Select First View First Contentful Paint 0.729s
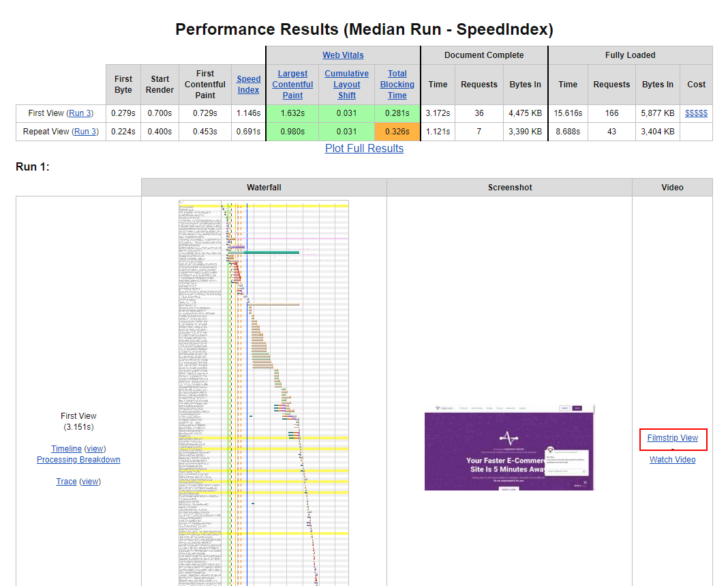This screenshot has width=728, height=586. pos(204,113)
